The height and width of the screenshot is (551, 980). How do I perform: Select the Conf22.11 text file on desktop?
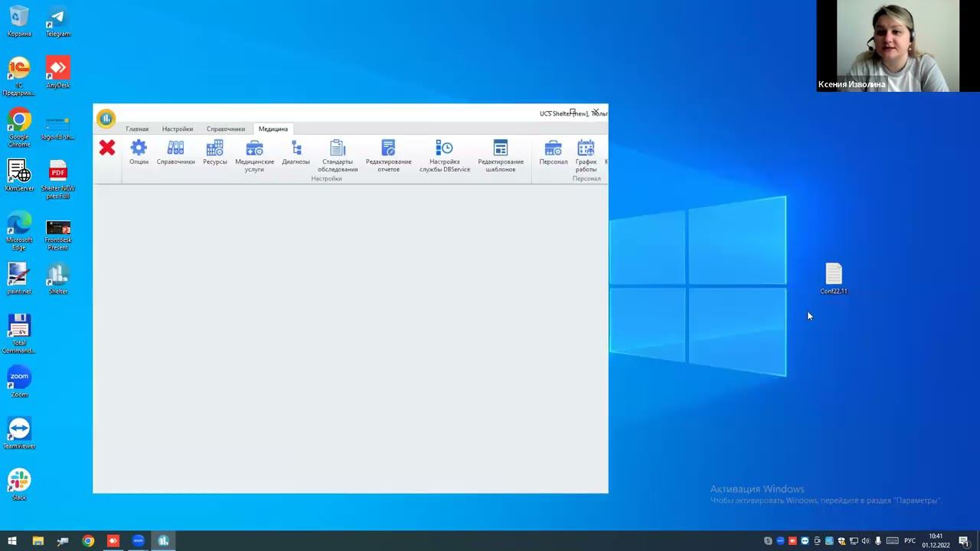[x=834, y=278]
